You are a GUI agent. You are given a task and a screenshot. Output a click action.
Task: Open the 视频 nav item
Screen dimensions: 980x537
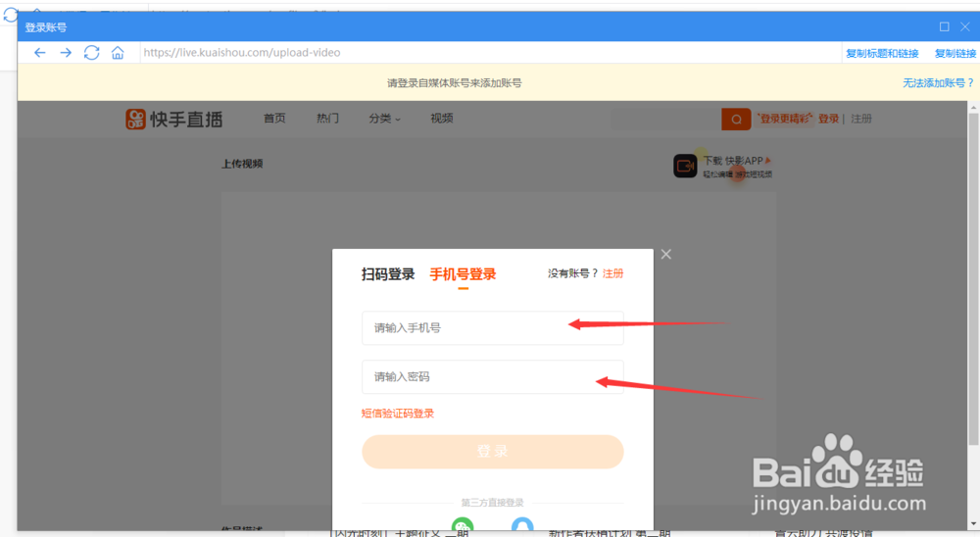(x=442, y=119)
